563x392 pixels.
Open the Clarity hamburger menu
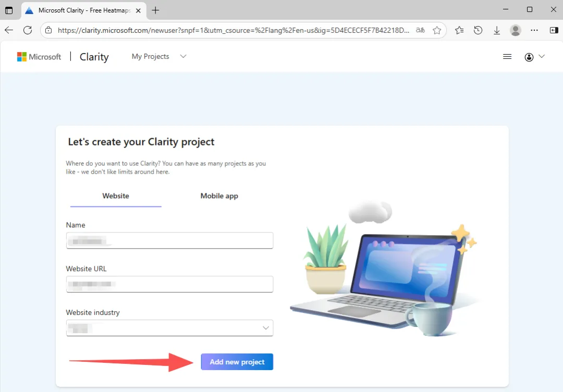[507, 56]
